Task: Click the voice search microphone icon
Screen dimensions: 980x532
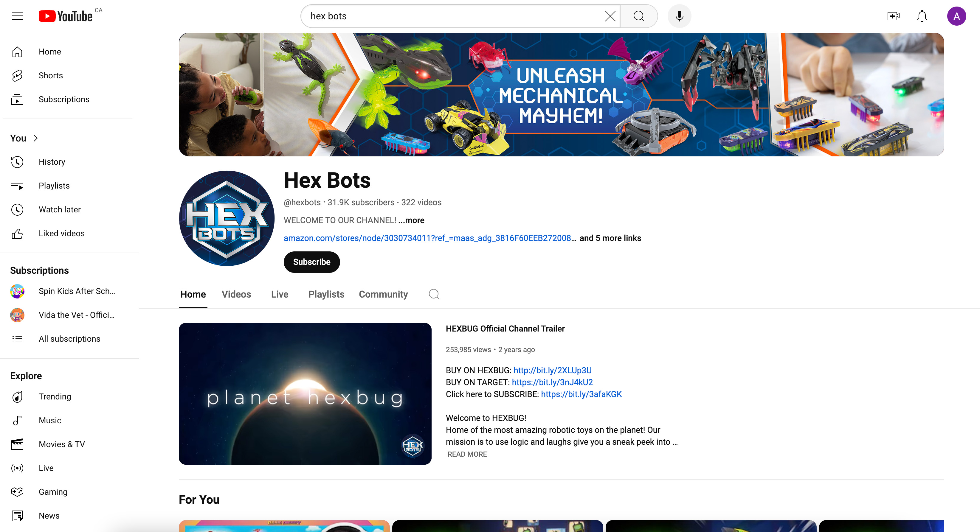Action: (679, 16)
